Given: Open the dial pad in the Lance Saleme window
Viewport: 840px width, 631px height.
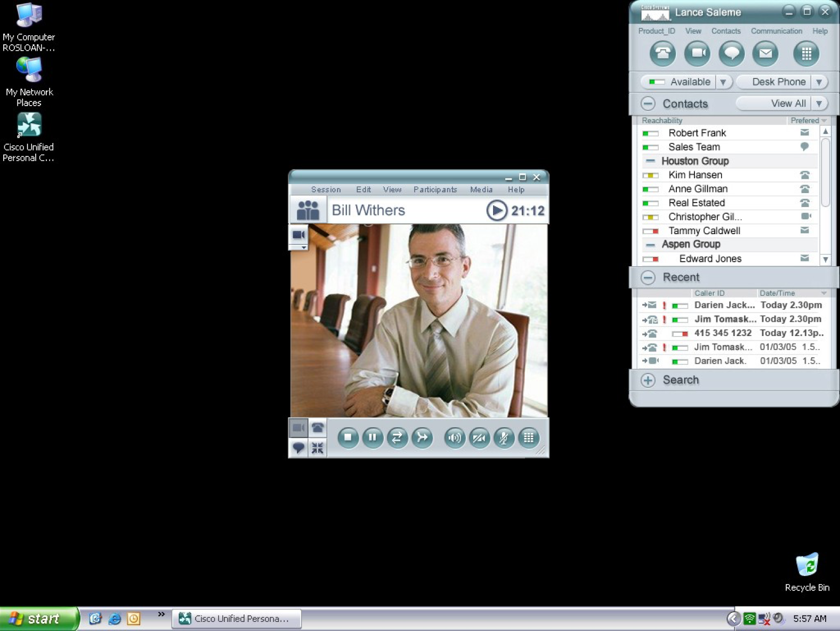Looking at the screenshot, I should (x=806, y=53).
